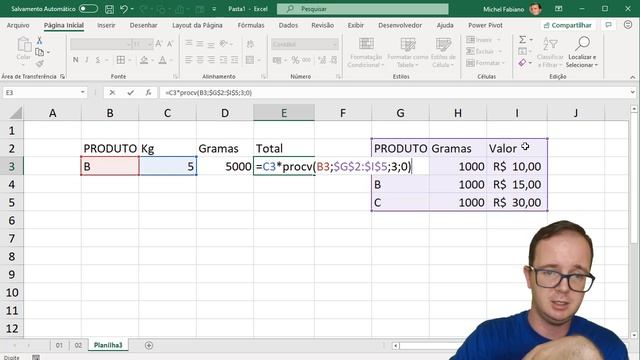This screenshot has height=360, width=640.
Task: Cancel the formula with the X button
Action: (x=112, y=93)
